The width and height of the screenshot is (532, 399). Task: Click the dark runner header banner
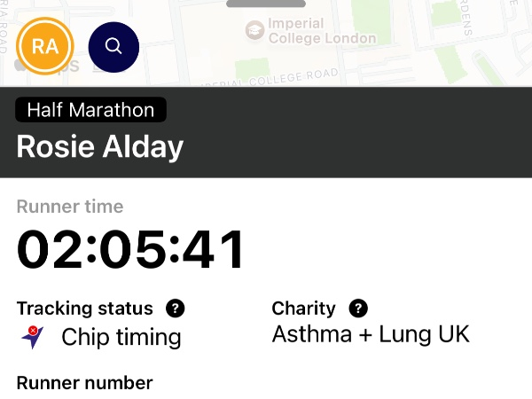[x=355, y=133]
